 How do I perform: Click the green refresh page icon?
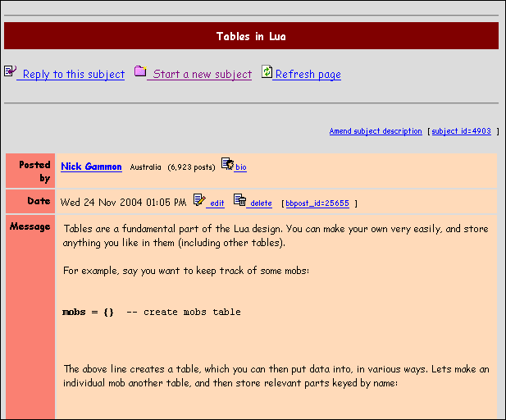coord(267,71)
